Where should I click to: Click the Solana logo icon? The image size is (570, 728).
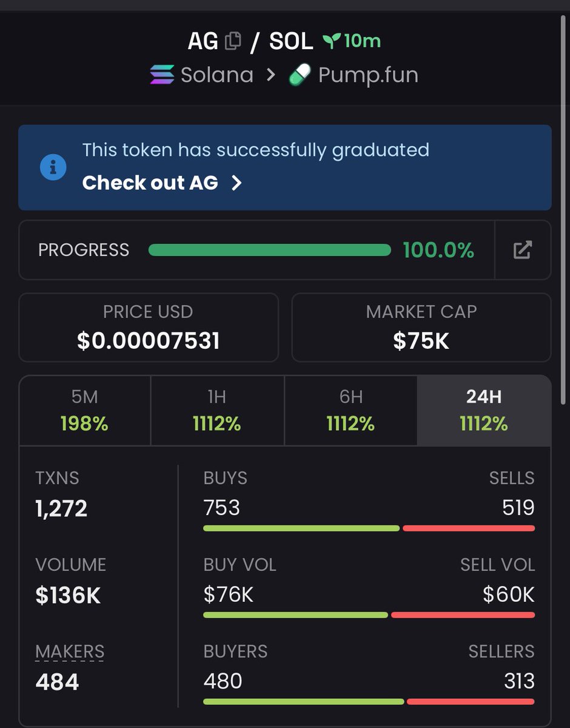(x=162, y=75)
